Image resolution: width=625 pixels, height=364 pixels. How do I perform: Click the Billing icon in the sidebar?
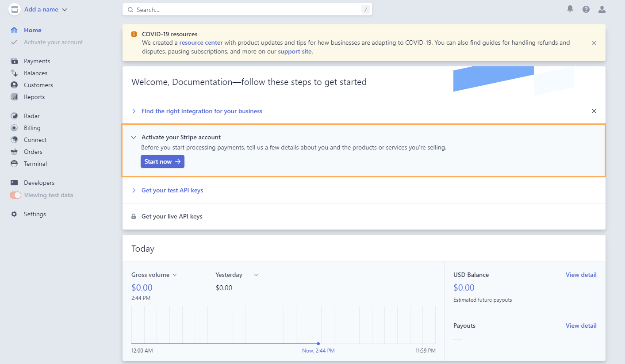click(15, 128)
